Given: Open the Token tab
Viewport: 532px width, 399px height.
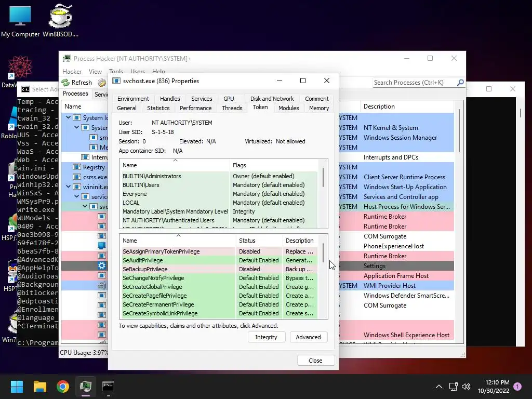Looking at the screenshot, I should pyautogui.click(x=260, y=107).
